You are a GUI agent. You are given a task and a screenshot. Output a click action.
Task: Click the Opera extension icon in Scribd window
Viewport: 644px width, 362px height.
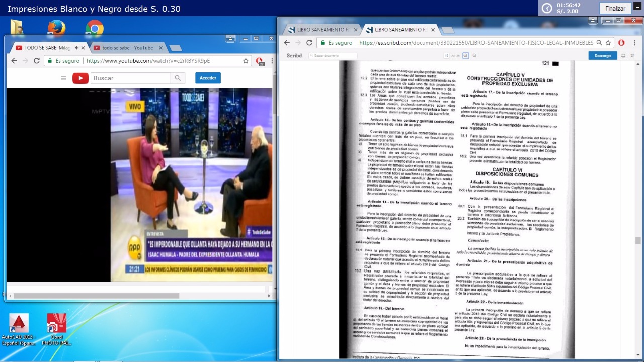[621, 43]
